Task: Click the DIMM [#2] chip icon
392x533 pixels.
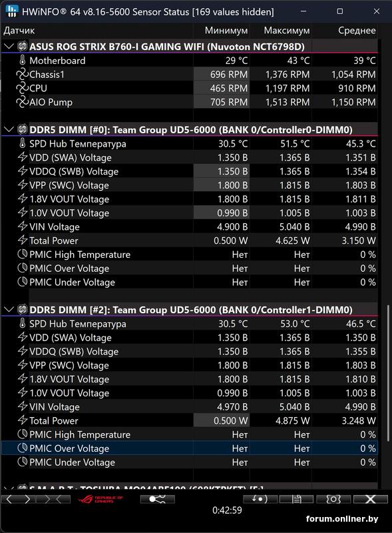Action: click(23, 309)
